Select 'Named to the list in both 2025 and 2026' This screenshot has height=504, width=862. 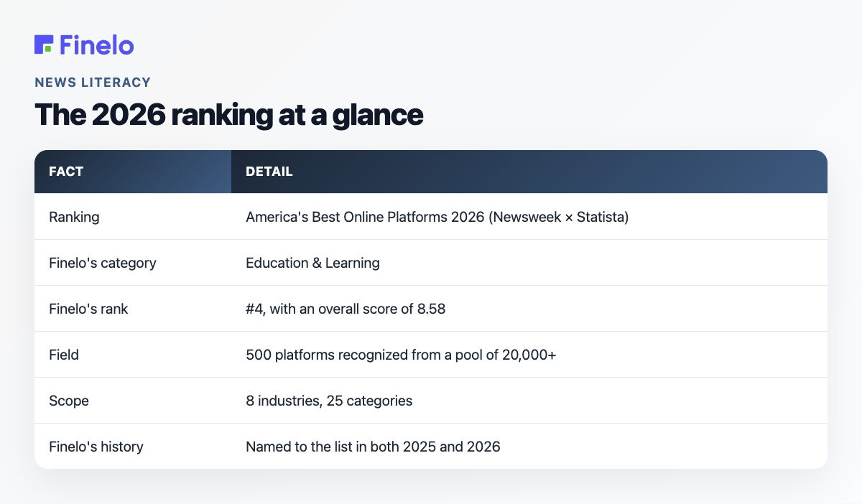tap(529, 447)
